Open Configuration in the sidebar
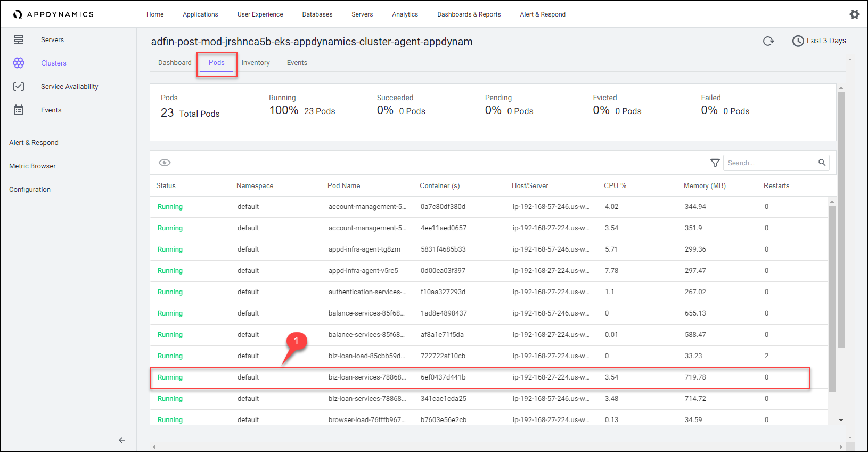This screenshot has height=452, width=868. click(x=30, y=190)
